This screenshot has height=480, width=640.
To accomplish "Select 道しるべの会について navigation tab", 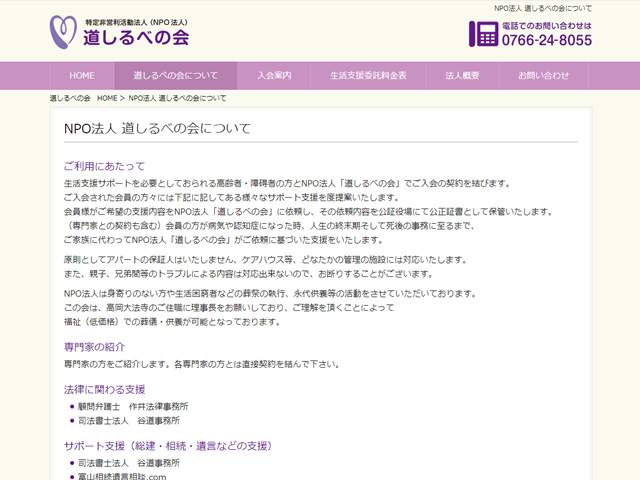I will coord(176,76).
